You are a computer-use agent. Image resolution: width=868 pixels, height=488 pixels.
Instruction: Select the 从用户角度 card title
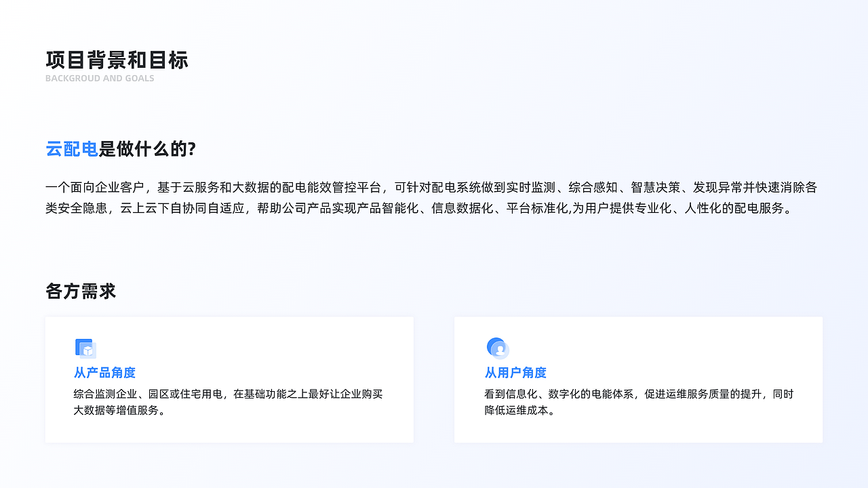click(513, 373)
